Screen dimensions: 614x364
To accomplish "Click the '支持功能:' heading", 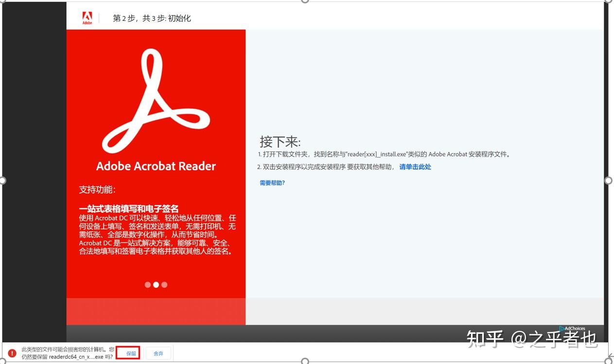I will click(97, 190).
